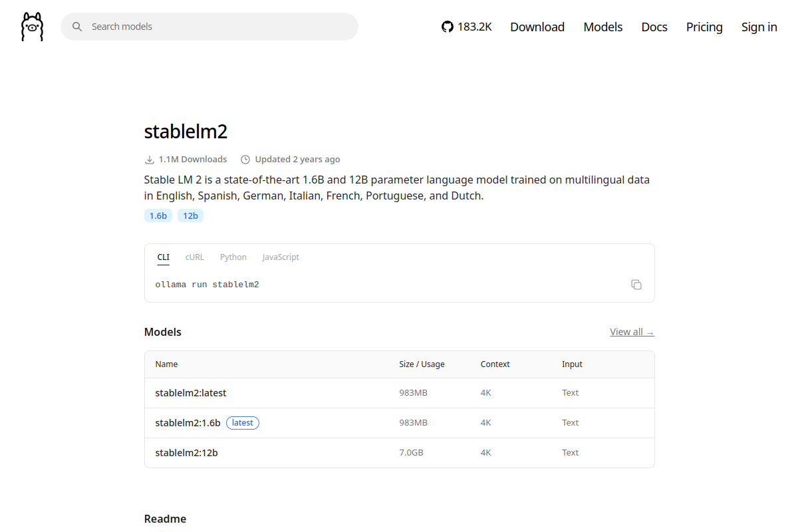
Task: Click the latest badge on stablelm2:1.6b
Action: [243, 423]
